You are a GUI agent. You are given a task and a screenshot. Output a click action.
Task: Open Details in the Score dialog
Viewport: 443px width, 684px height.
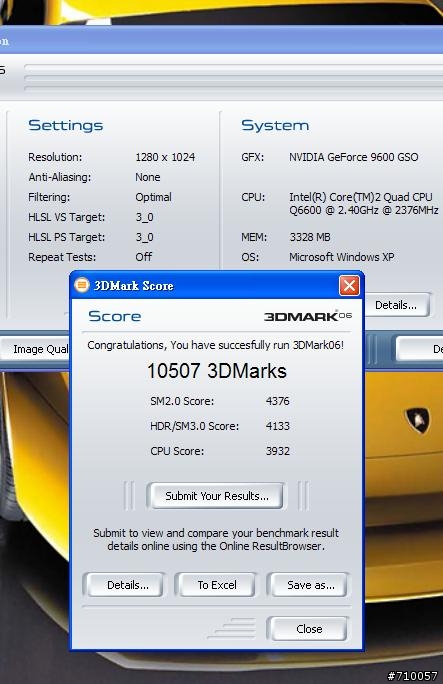point(126,585)
